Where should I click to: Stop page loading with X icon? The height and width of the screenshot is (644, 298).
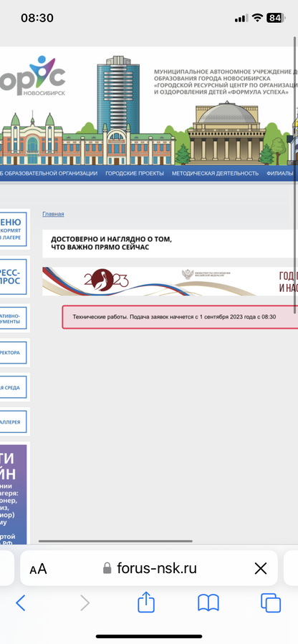[x=261, y=568]
